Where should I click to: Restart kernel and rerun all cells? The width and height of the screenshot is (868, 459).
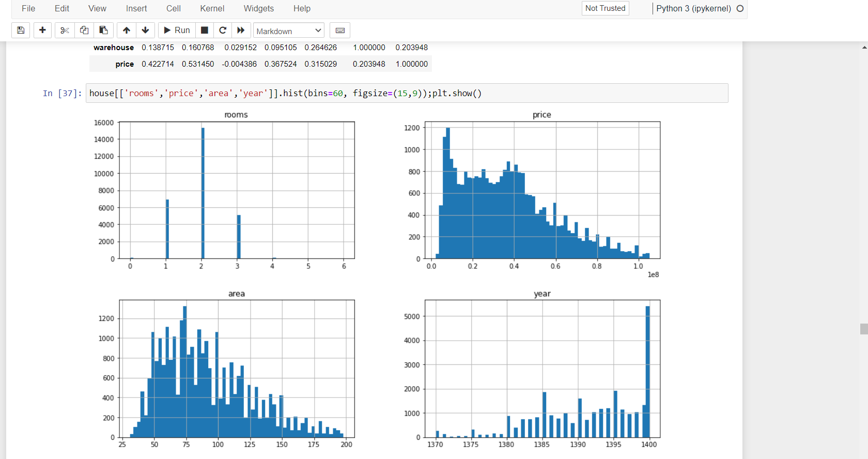click(241, 30)
